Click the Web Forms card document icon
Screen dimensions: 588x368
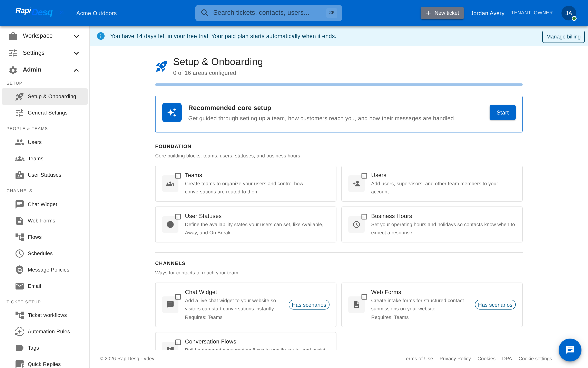(x=356, y=304)
